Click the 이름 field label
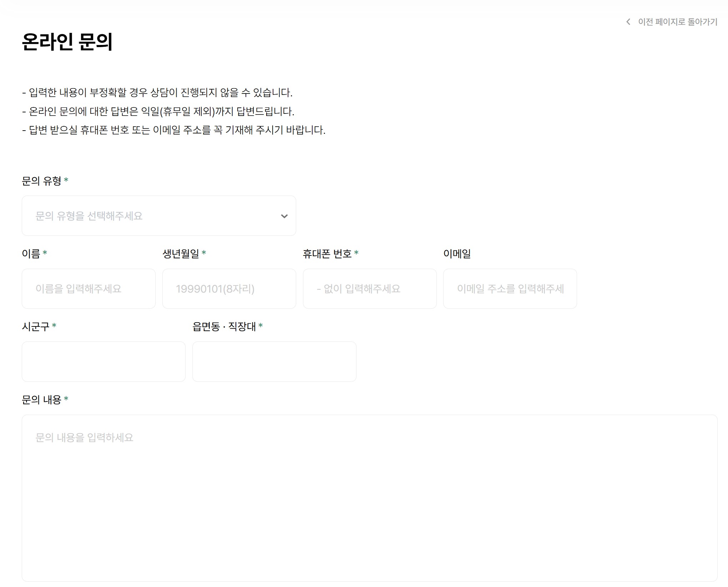The image size is (728, 587). 31,254
